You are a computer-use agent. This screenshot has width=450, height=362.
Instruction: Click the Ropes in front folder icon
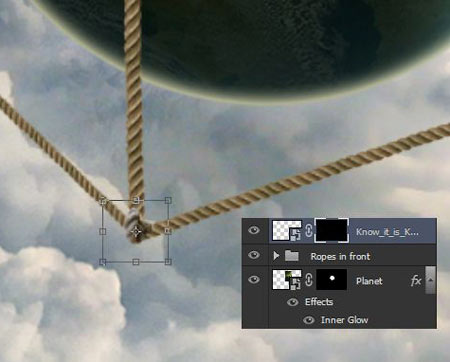tap(292, 256)
